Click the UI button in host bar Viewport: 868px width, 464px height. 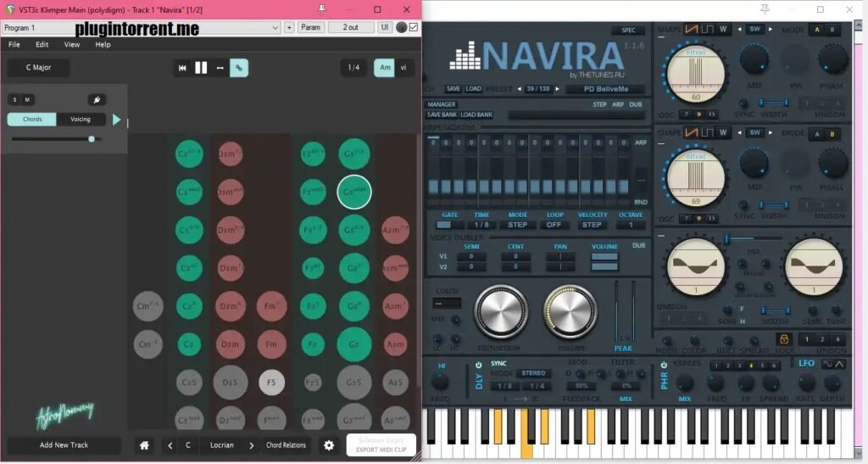tap(385, 27)
